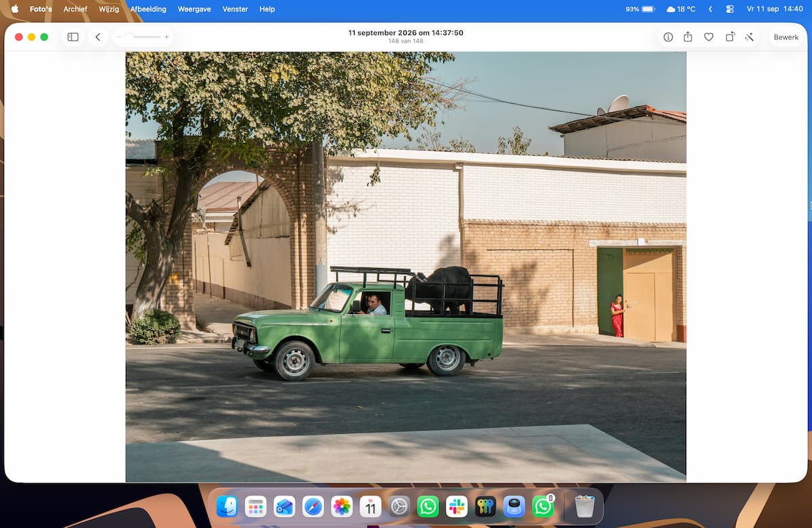Open the Afbeelding menu

click(148, 9)
